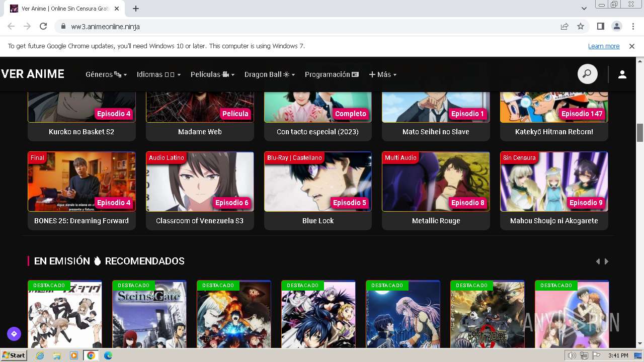Click the taskbar clock 3:41 PM

pyautogui.click(x=618, y=355)
